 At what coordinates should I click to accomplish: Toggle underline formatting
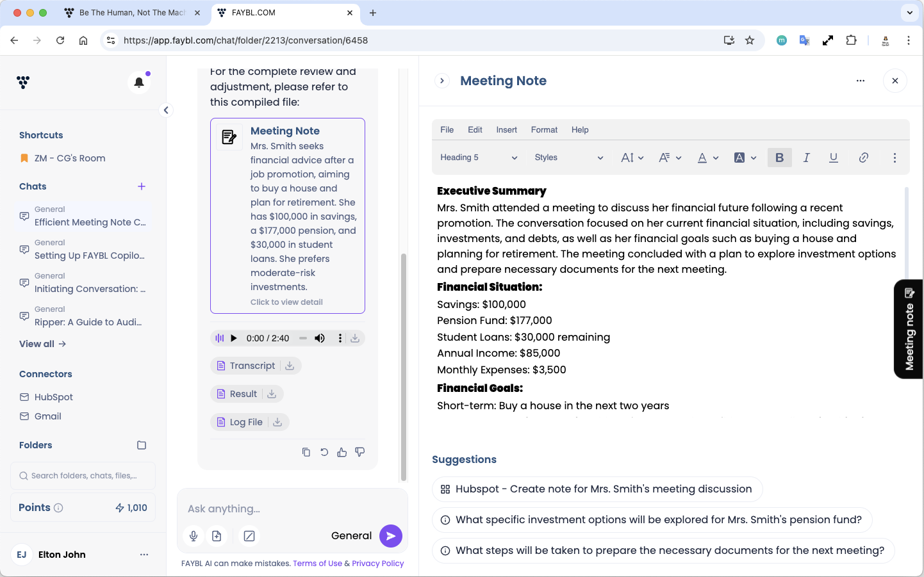tap(834, 158)
